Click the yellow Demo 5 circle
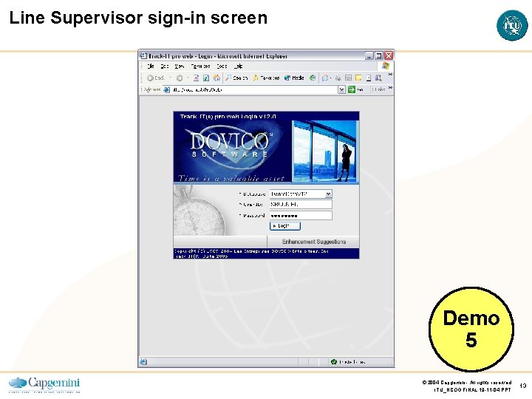532x399 pixels. [471, 329]
